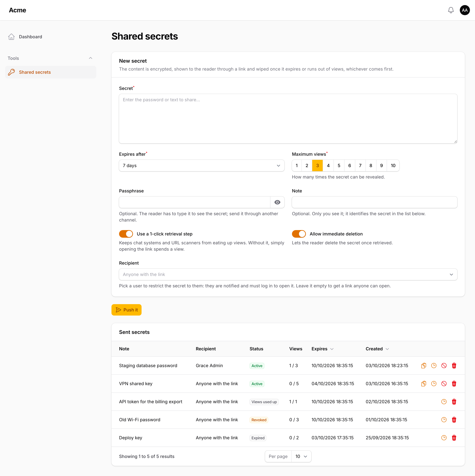Click the Grace Admin recipient cell
This screenshot has width=475, height=476.
tap(209, 366)
